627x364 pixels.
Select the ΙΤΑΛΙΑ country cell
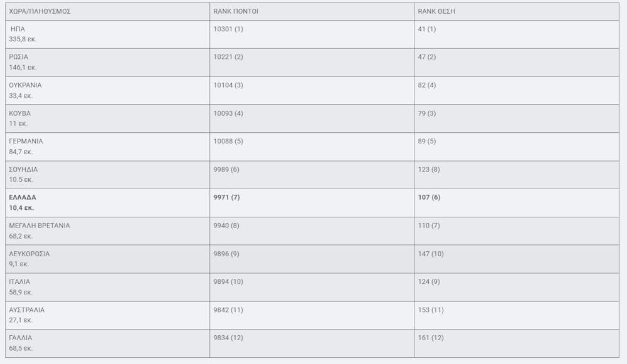coord(19,282)
